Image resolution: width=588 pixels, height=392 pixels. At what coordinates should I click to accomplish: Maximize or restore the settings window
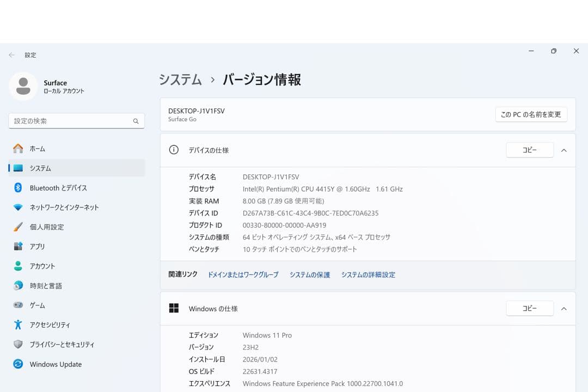click(554, 51)
